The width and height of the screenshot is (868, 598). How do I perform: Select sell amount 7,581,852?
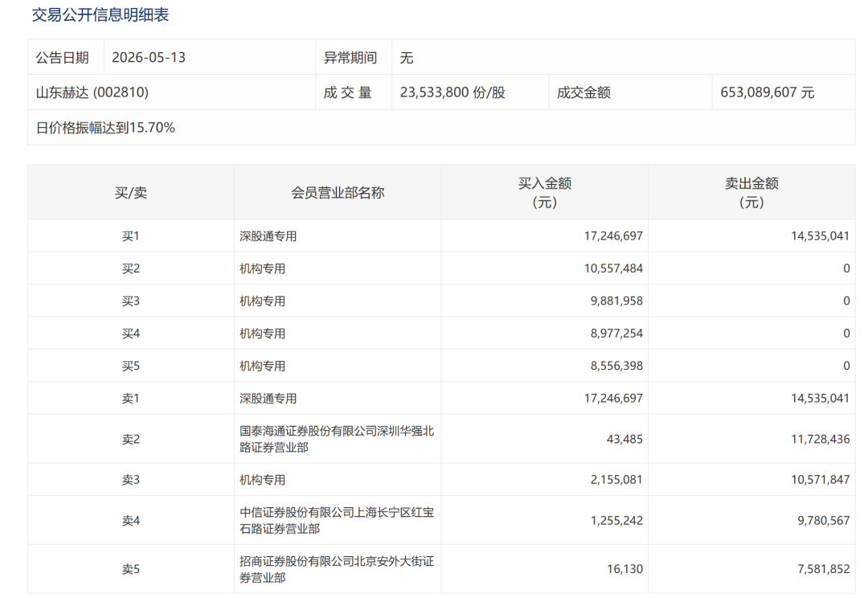pyautogui.click(x=823, y=569)
